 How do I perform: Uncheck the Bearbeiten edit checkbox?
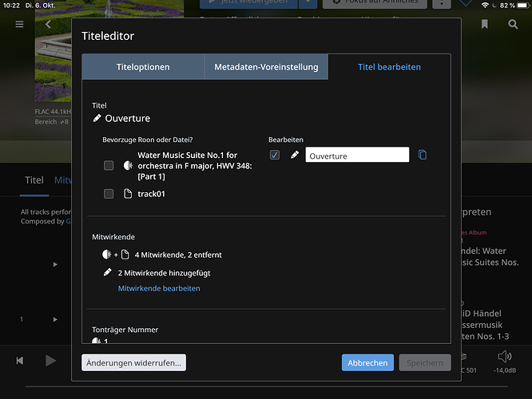[x=275, y=155]
